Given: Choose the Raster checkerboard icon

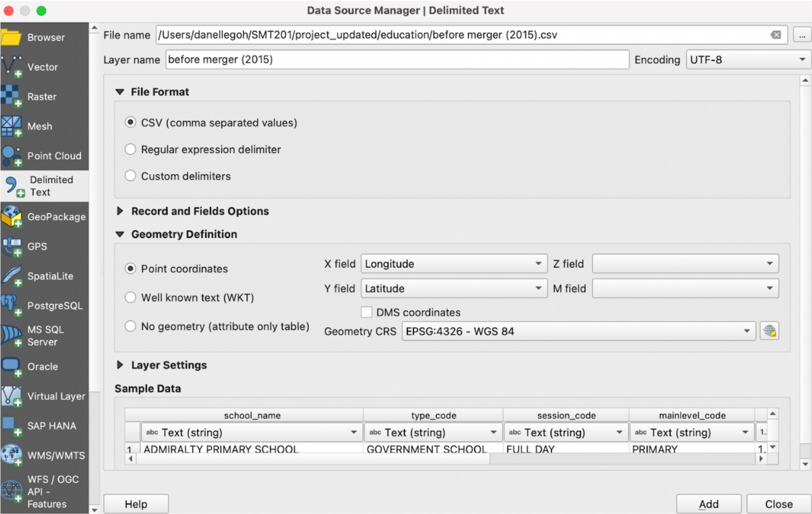Looking at the screenshot, I should (x=11, y=97).
